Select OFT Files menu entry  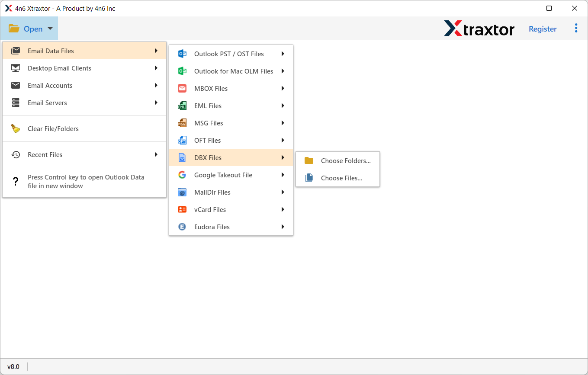coord(231,140)
